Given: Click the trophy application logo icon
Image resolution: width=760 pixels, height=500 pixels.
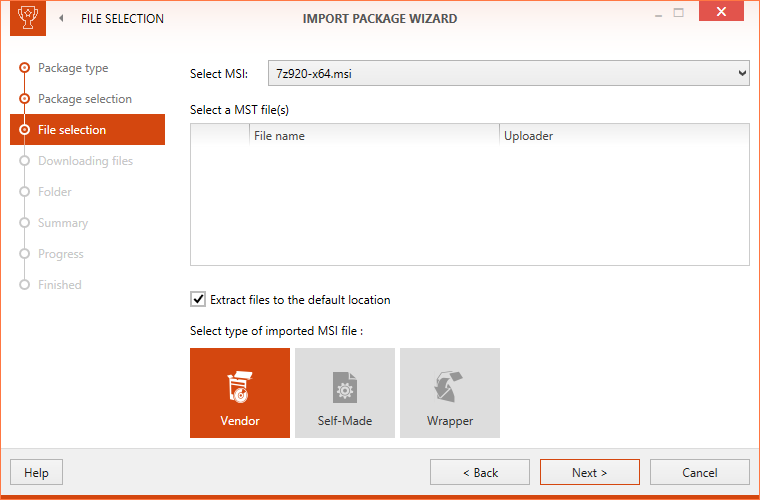Looking at the screenshot, I should [28, 18].
